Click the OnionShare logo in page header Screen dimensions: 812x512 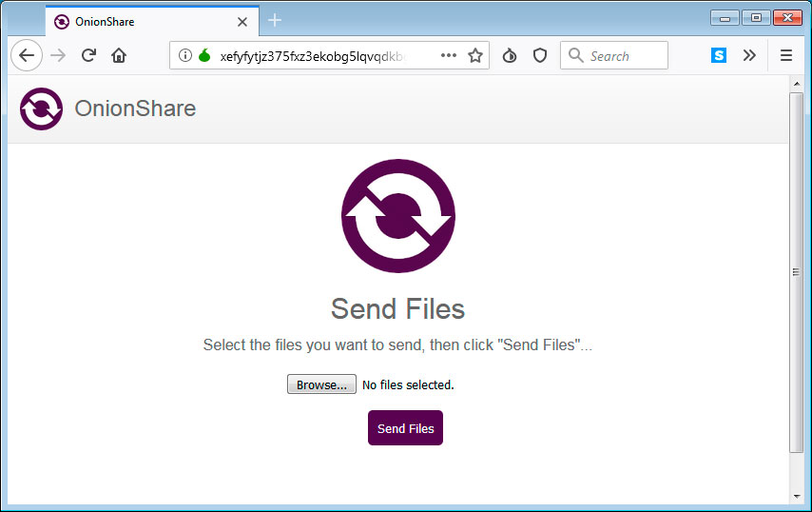coord(42,108)
